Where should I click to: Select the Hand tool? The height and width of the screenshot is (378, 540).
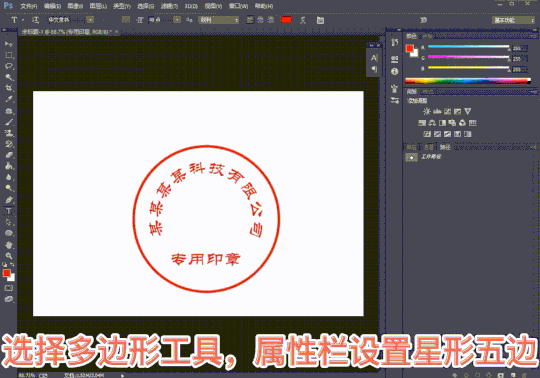[x=9, y=245]
